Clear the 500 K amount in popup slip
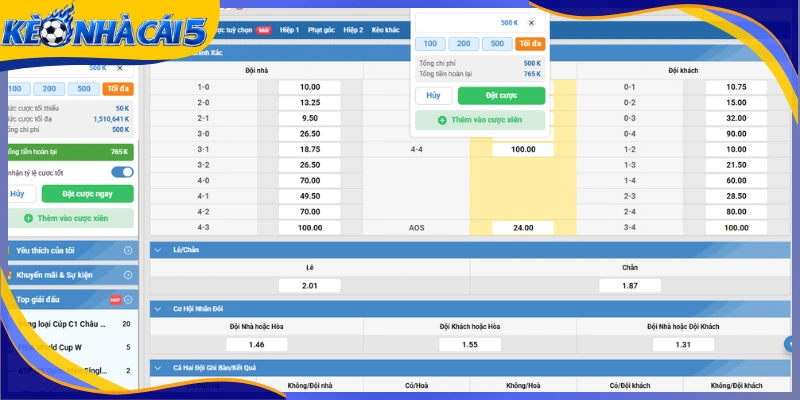The height and width of the screenshot is (400, 800). (x=531, y=23)
